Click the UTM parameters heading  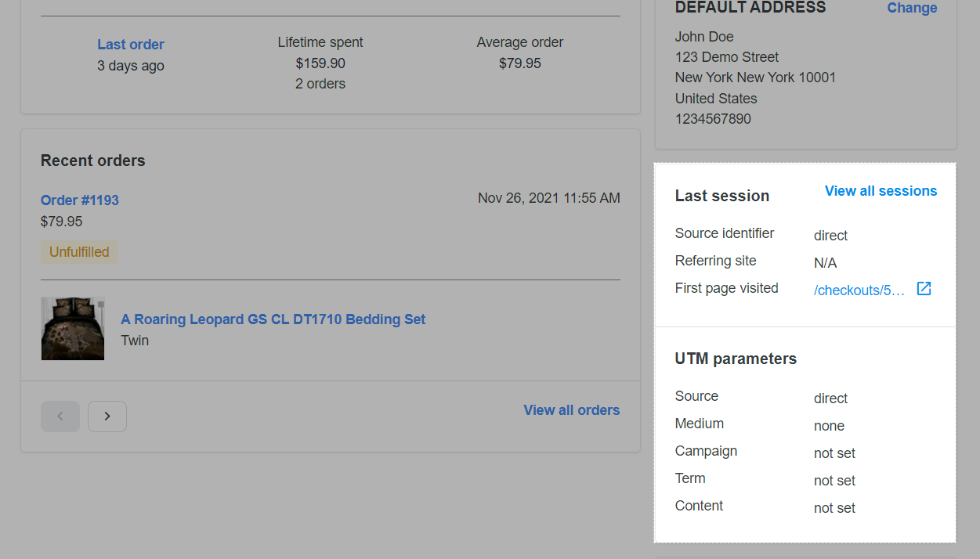[x=736, y=359]
